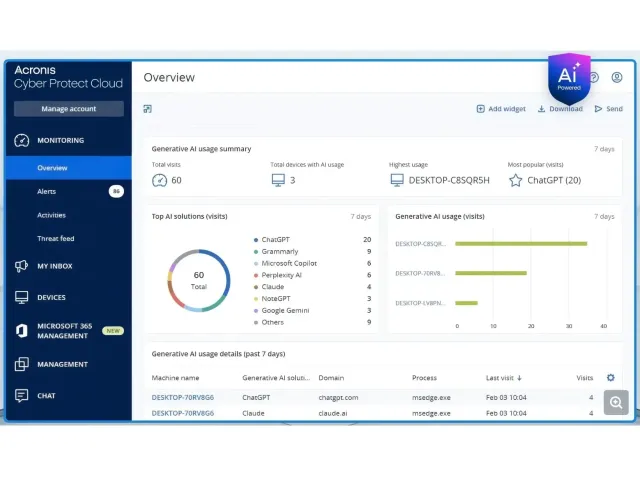
Task: Click the Add widget label
Action: click(x=507, y=109)
